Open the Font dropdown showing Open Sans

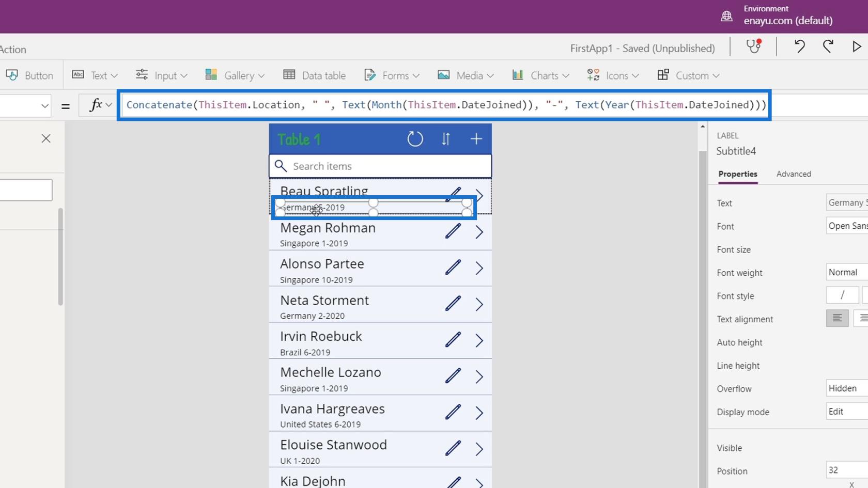click(847, 226)
